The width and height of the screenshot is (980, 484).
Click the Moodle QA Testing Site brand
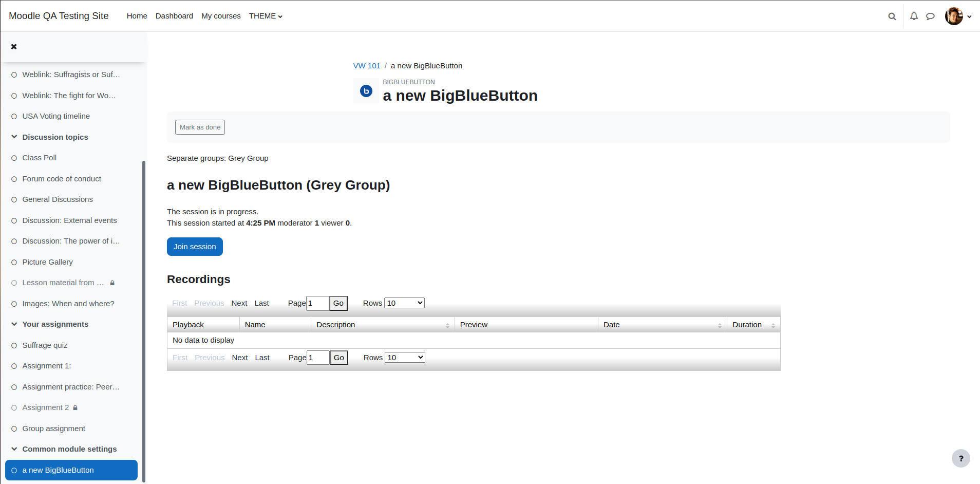[x=59, y=16]
